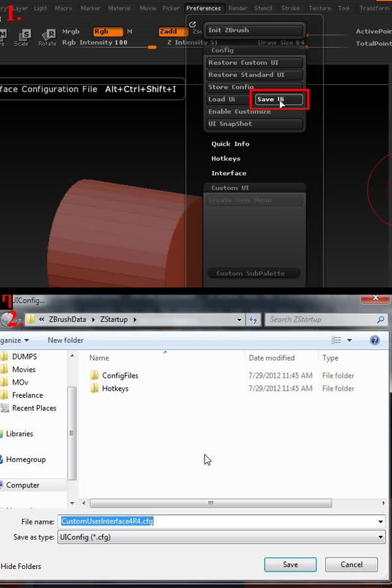Image resolution: width=392 pixels, height=588 pixels.
Task: Expand the ZBrushData breadcrumb arrow
Action: click(93, 319)
